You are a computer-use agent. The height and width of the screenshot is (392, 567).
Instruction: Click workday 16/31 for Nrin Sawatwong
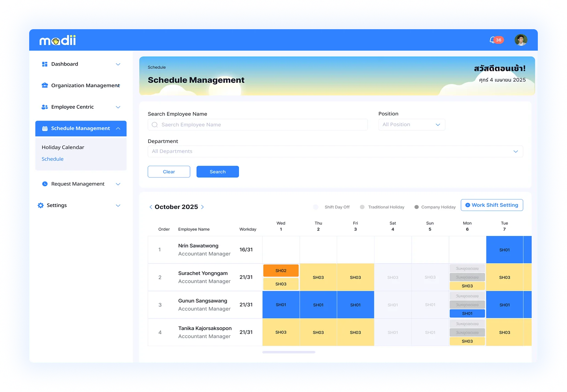(x=246, y=250)
